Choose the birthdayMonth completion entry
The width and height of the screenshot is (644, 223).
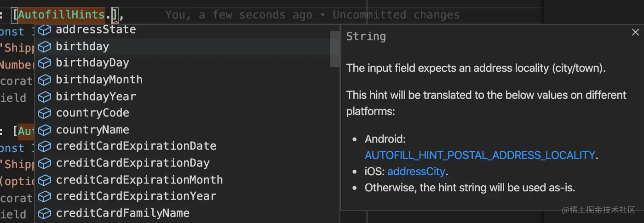tap(99, 80)
